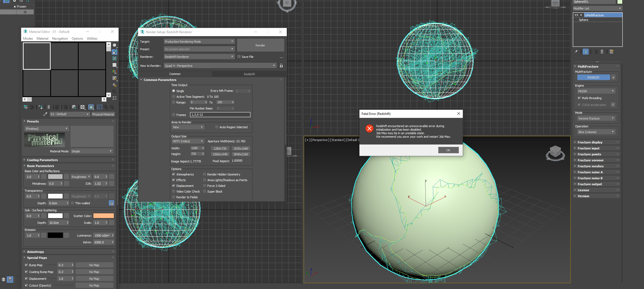Toggle the Multi-threading checkbox
Screen dimensions: 644x289
point(579,98)
